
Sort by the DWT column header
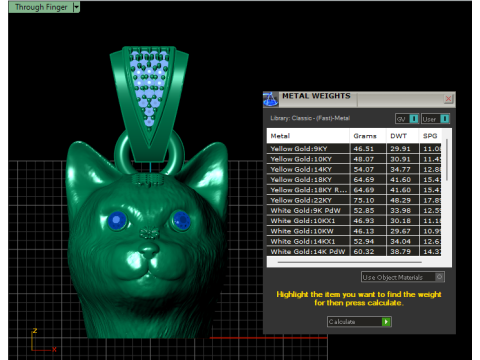tap(402, 136)
